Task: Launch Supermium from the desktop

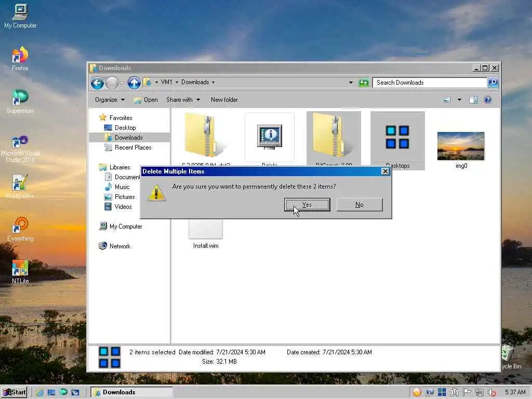Action: 20,101
